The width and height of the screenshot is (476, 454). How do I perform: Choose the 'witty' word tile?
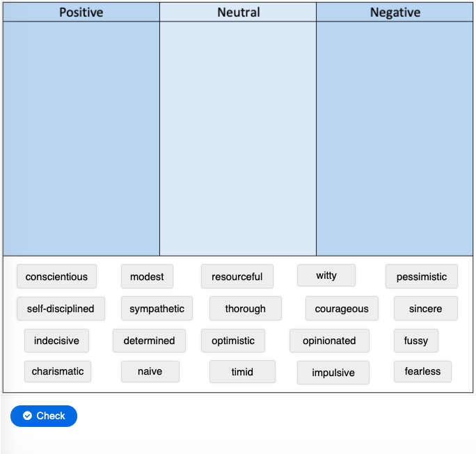point(326,275)
